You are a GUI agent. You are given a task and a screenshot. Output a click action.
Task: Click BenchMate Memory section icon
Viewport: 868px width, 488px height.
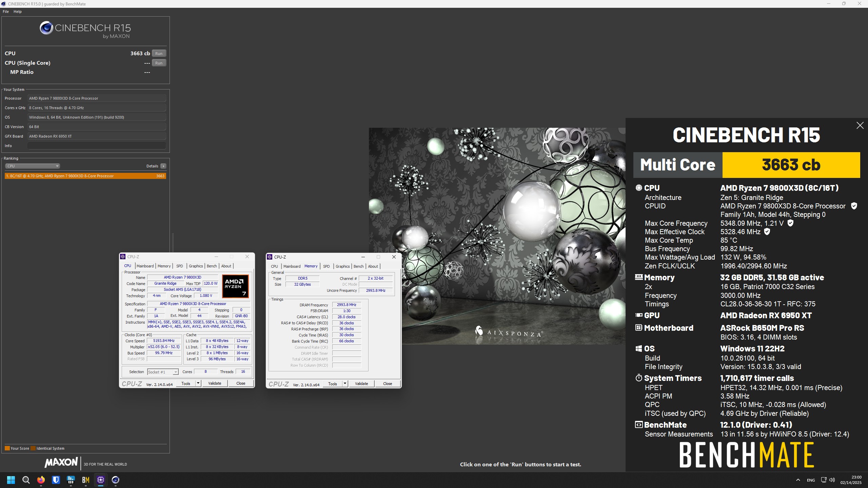click(x=639, y=277)
